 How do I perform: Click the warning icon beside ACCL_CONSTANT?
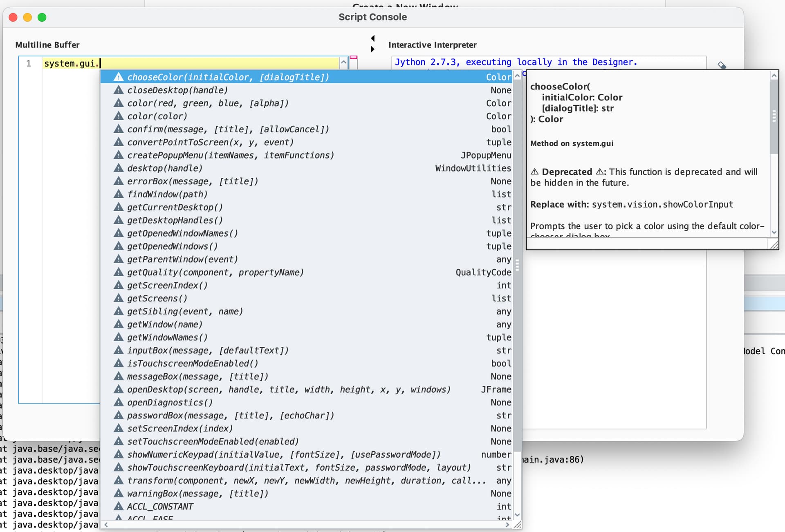(119, 506)
